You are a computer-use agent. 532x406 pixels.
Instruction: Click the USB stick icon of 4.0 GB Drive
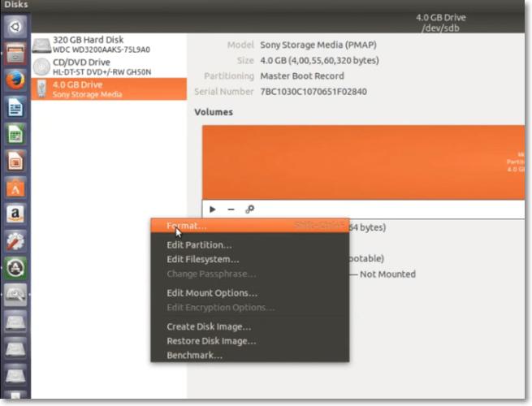tap(41, 89)
